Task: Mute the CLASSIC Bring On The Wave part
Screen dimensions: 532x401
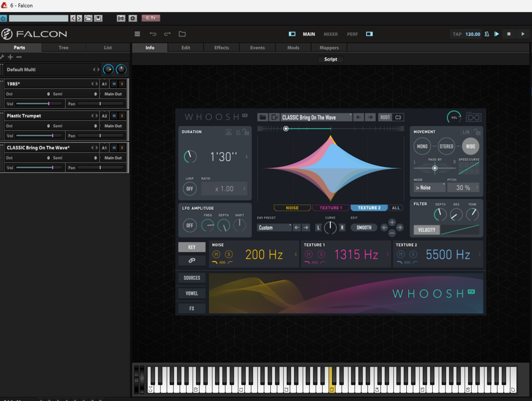Action: coord(114,148)
